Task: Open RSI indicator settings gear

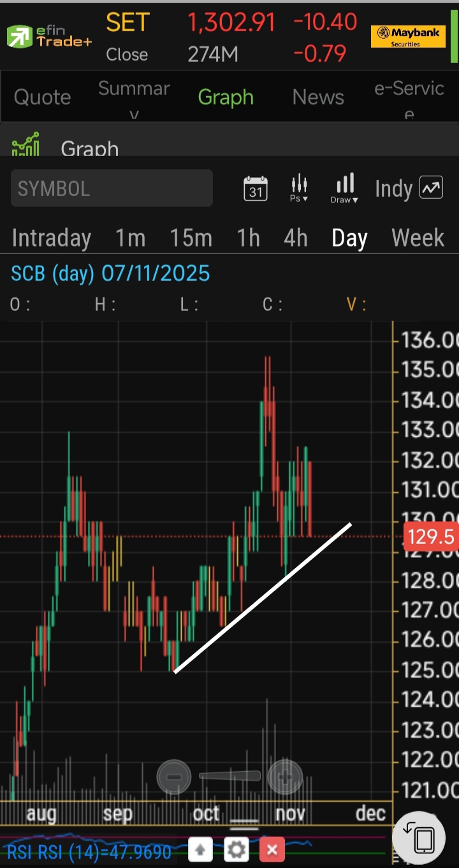Action: pyautogui.click(x=237, y=850)
